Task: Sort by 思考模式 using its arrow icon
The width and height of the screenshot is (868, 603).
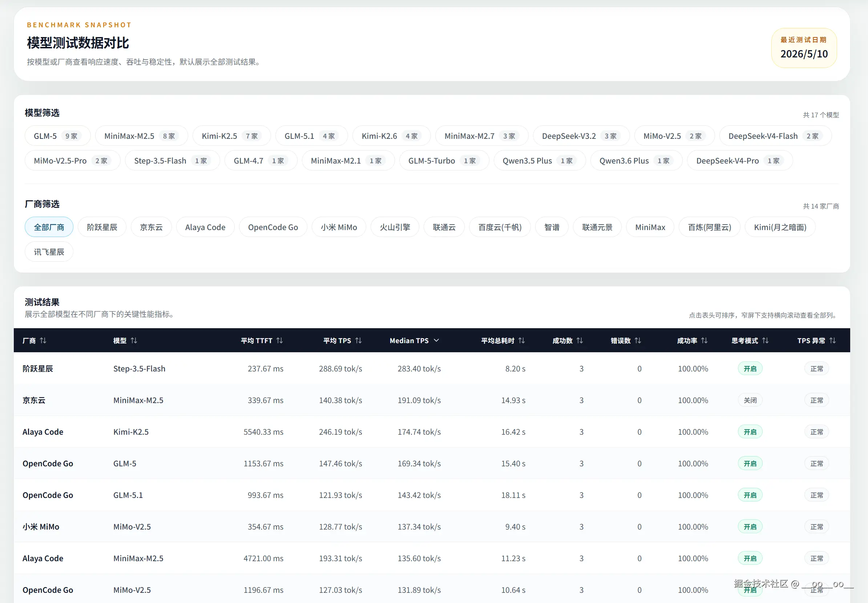Action: pyautogui.click(x=765, y=341)
